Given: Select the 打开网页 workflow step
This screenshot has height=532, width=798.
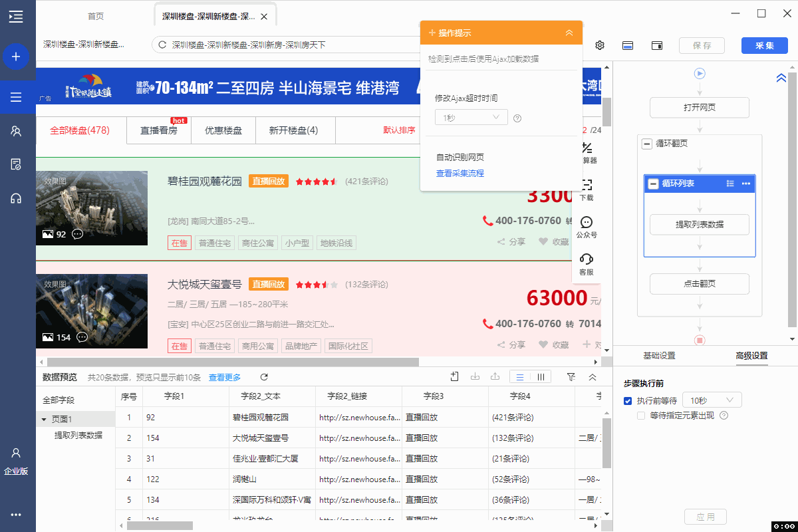Looking at the screenshot, I should (x=700, y=108).
